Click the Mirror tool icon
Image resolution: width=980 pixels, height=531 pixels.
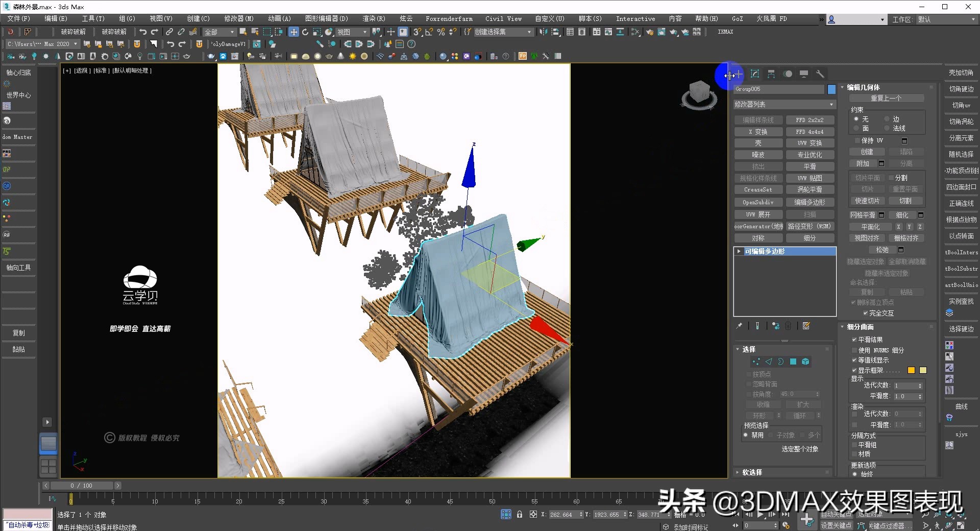543,32
